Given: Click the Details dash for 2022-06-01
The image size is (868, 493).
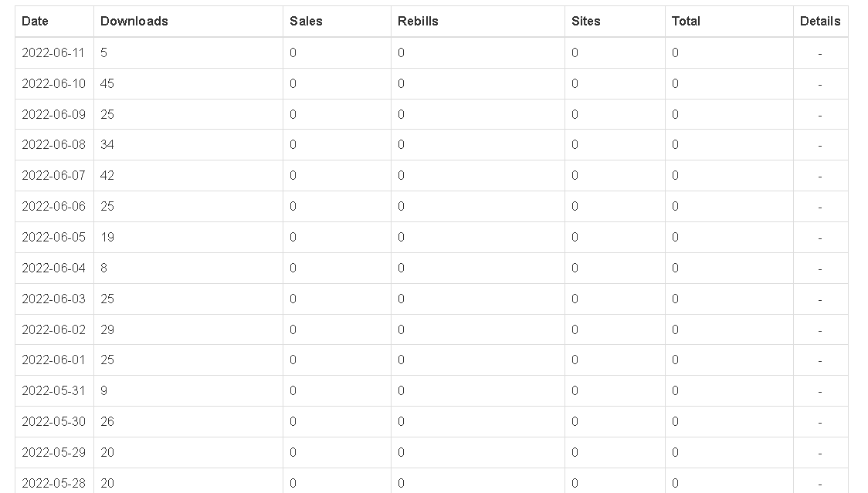Looking at the screenshot, I should (x=819, y=360).
